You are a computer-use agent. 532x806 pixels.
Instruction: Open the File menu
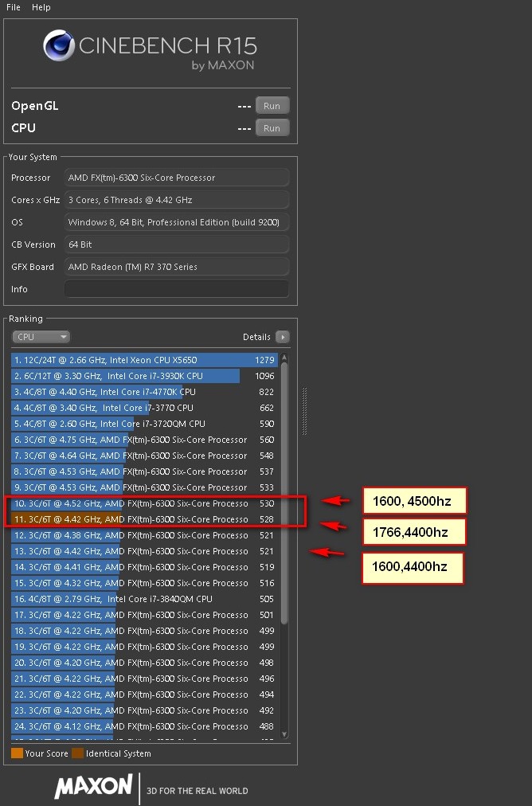coord(14,7)
